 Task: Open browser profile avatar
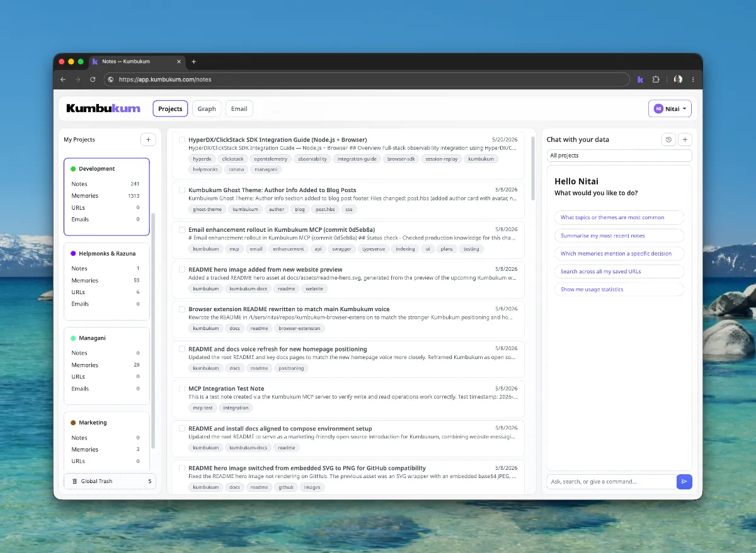pyautogui.click(x=678, y=79)
